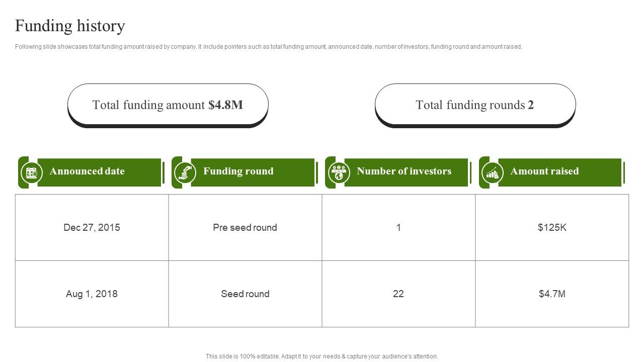This screenshot has height=362, width=644.
Task: Click the Dec 27, 2015 cell
Action: pyautogui.click(x=92, y=227)
